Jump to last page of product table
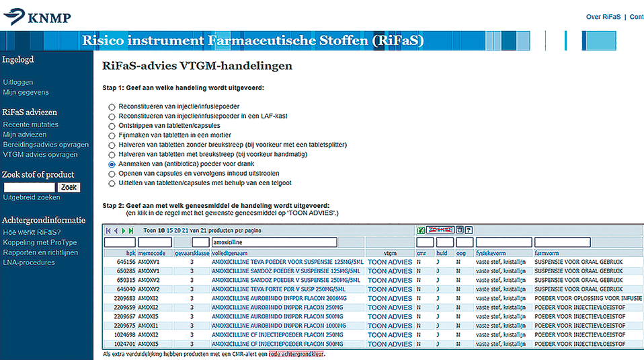 [131, 231]
